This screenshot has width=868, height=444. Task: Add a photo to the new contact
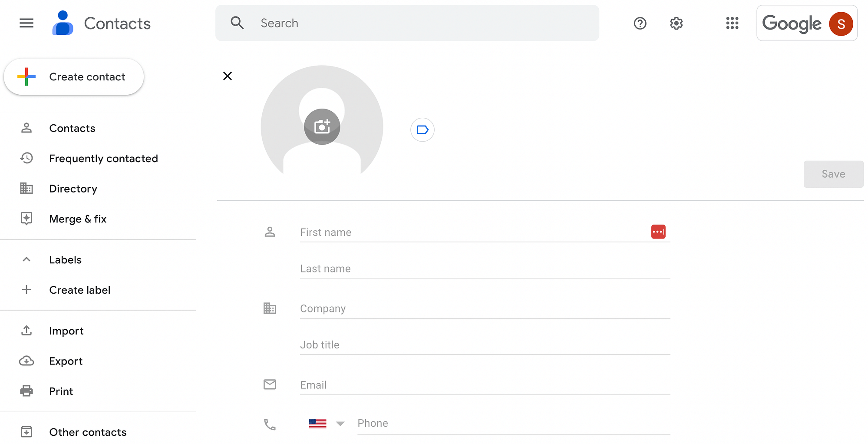click(x=322, y=126)
